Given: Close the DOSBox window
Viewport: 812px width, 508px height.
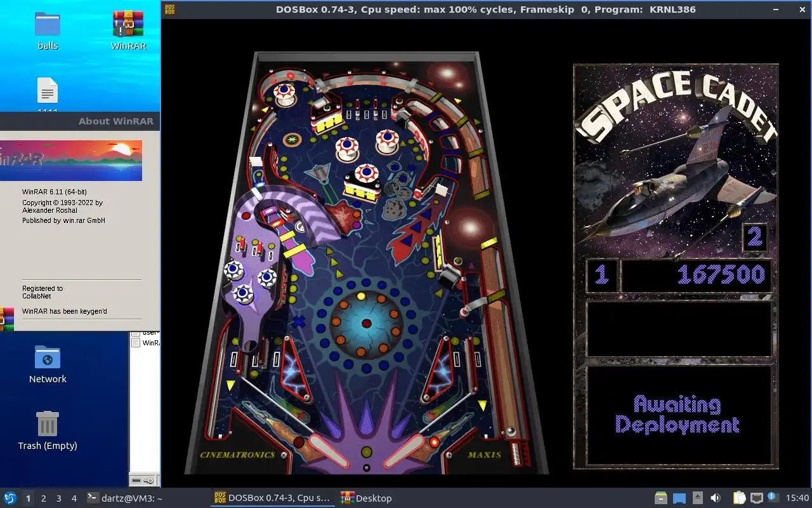Looking at the screenshot, I should pos(803,10).
